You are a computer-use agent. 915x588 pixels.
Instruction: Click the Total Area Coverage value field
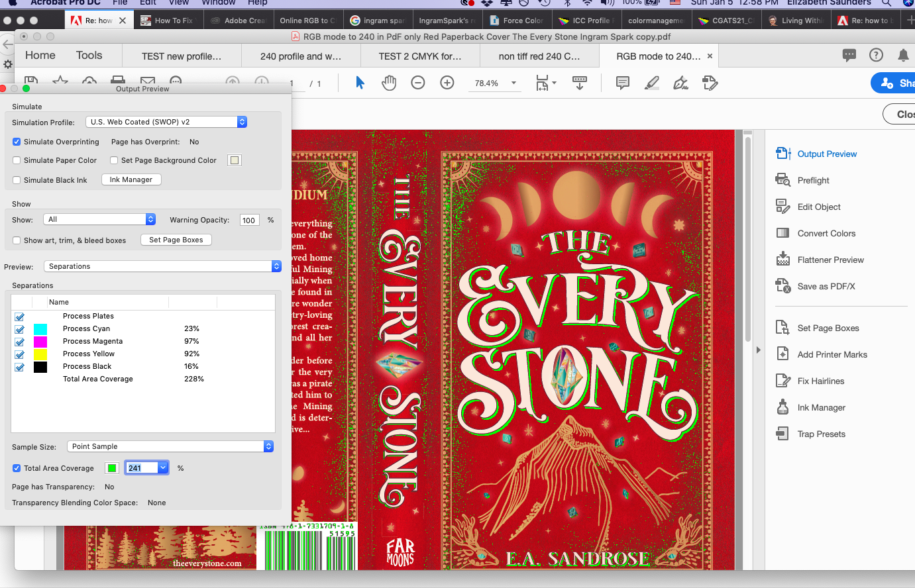click(x=142, y=468)
